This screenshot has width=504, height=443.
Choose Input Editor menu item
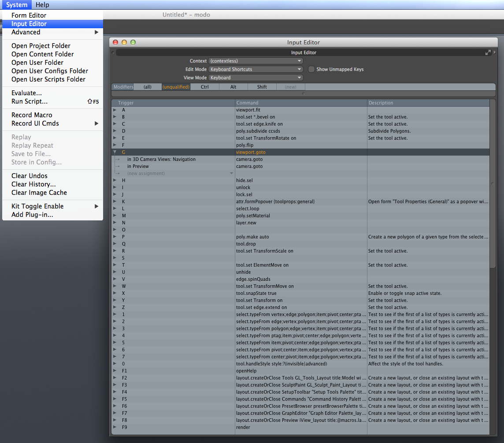coord(53,24)
